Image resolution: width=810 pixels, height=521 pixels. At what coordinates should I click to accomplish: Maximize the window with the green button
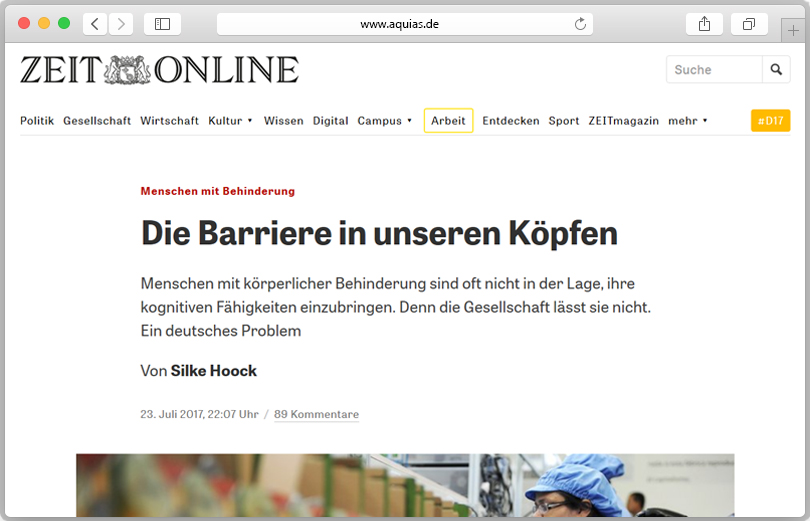(x=64, y=23)
